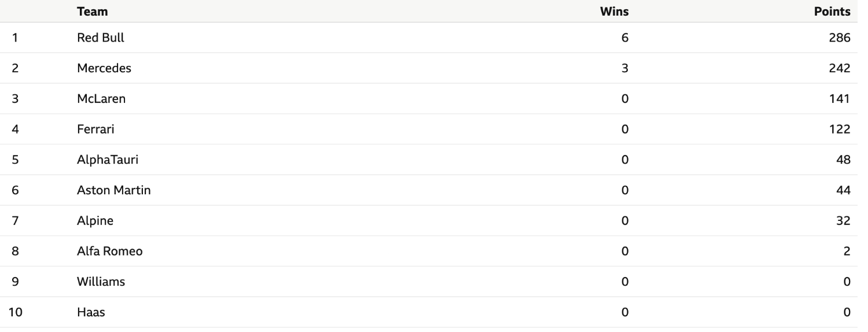Select the Mercedes team name

click(x=104, y=68)
